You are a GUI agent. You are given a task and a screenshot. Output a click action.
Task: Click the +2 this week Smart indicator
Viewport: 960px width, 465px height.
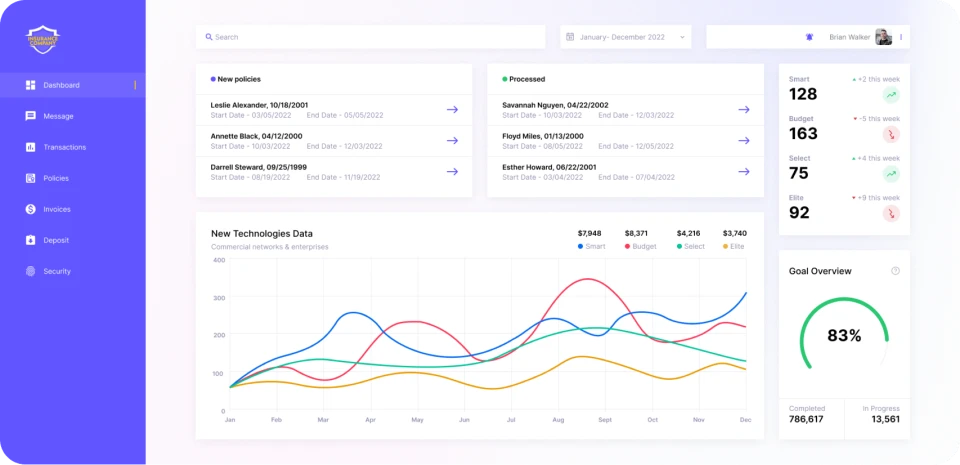[876, 80]
